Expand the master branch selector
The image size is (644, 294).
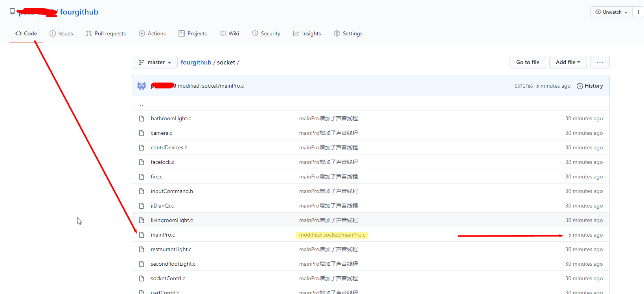(x=155, y=62)
